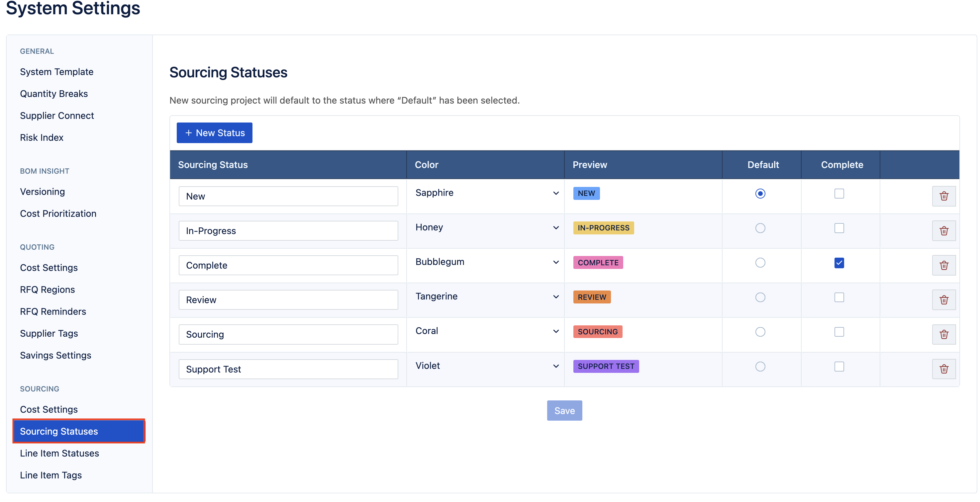Expand the Honey color selector

pyautogui.click(x=486, y=227)
